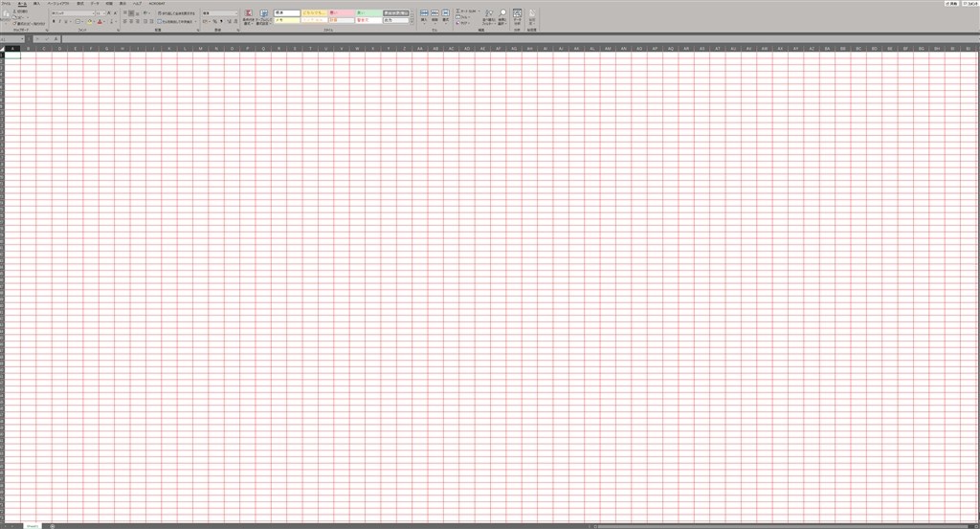This screenshot has height=529, width=980.
Task: Click the Name Box showing A1
Action: pos(11,38)
